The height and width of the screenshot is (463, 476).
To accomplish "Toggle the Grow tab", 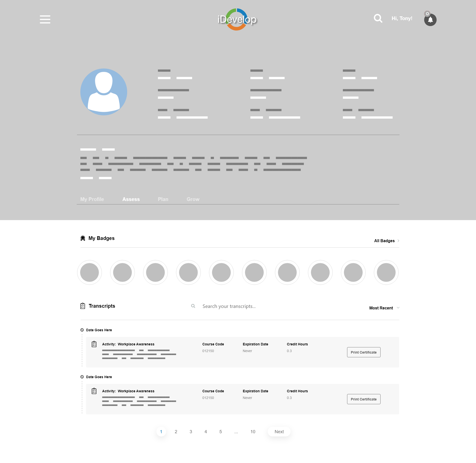I will 193,199.
